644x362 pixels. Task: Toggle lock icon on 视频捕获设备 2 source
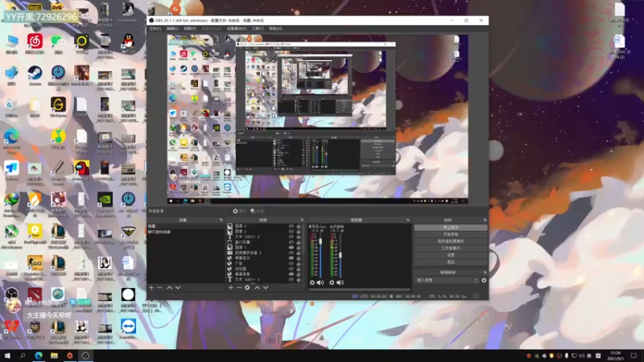pyautogui.click(x=299, y=253)
